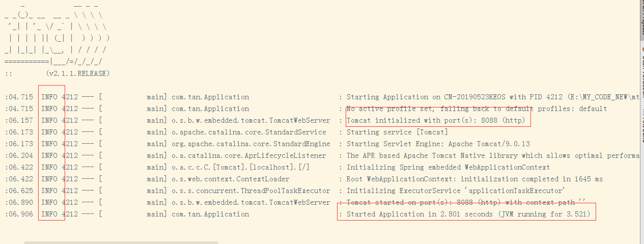Click the 'Tomcat started on port(s): 8088' line

[x=463, y=203]
